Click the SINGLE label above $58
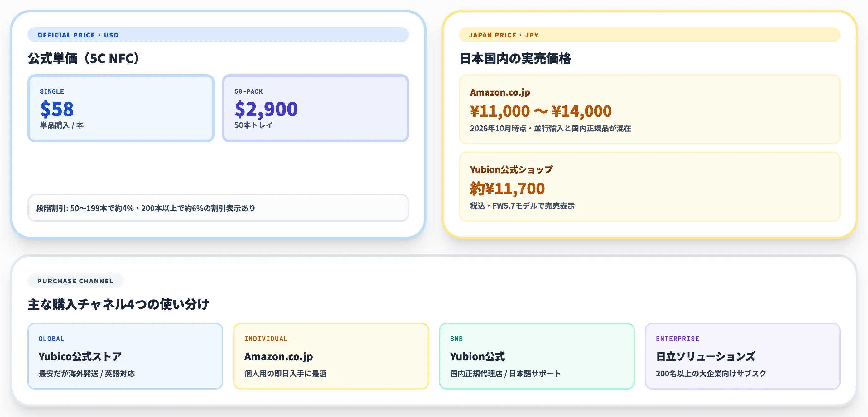Viewport: 868px width, 417px height. pyautogui.click(x=51, y=91)
